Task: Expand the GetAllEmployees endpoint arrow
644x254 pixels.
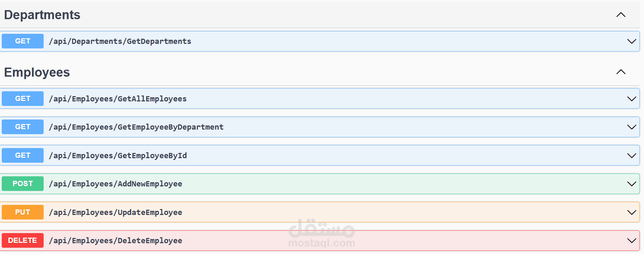Action: [x=631, y=99]
